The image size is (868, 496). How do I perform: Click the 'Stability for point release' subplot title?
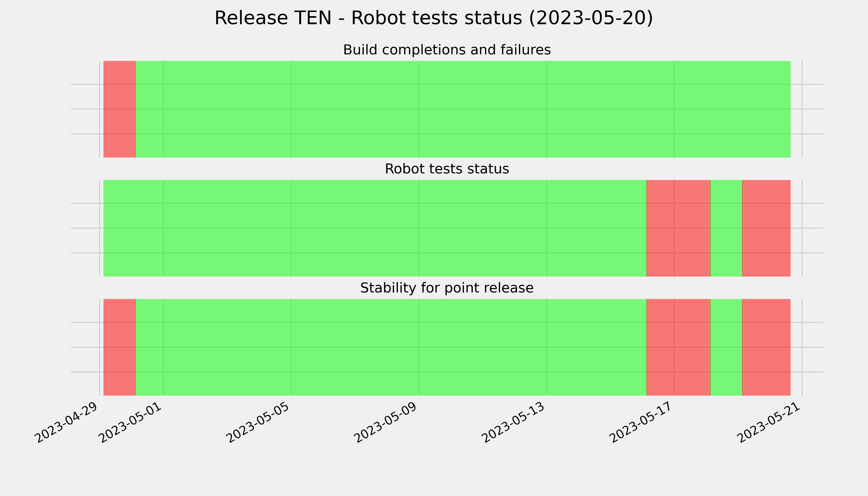[447, 288]
